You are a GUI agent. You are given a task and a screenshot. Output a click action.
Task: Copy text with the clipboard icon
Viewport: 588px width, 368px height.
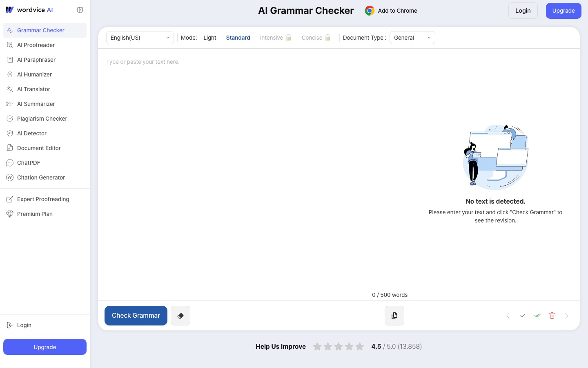[394, 316]
